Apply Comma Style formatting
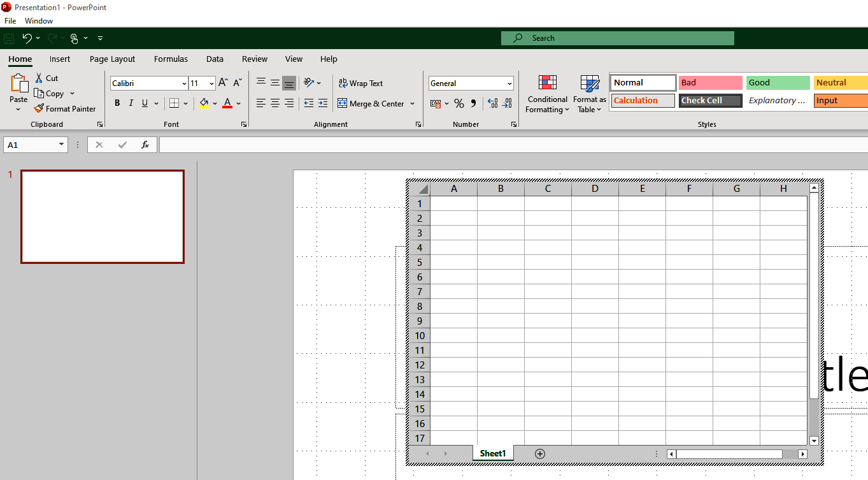 (x=472, y=103)
